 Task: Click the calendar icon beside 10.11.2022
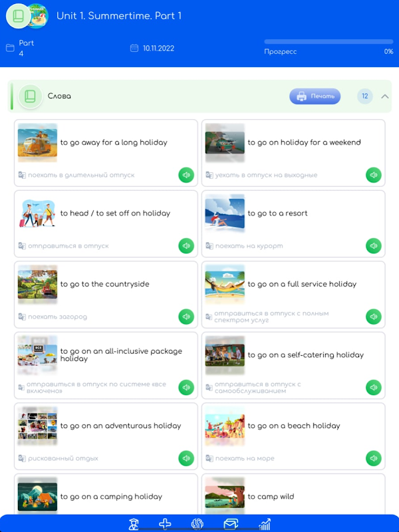[134, 48]
